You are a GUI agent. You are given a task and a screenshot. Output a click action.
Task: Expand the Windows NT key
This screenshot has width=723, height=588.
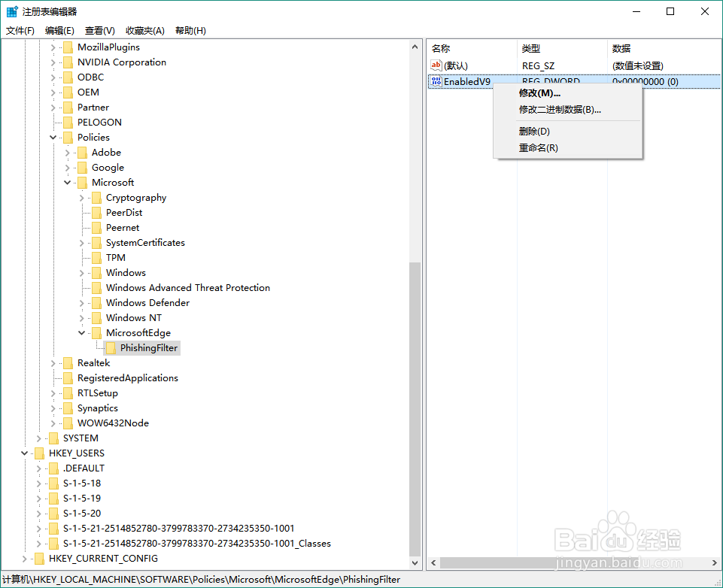click(x=81, y=318)
